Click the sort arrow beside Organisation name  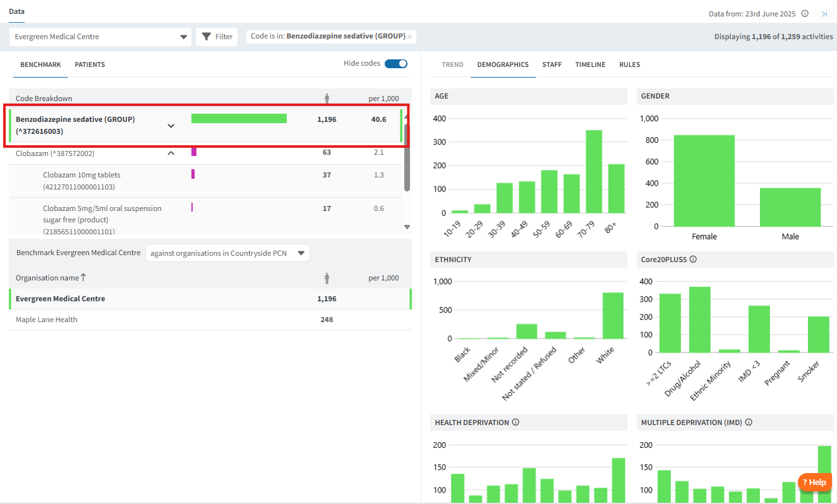(x=83, y=277)
